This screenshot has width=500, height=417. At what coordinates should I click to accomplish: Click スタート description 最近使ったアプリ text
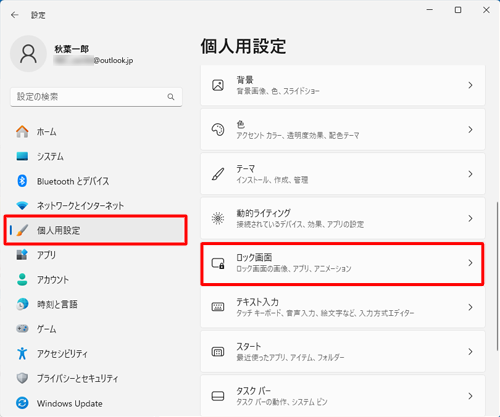(290, 358)
